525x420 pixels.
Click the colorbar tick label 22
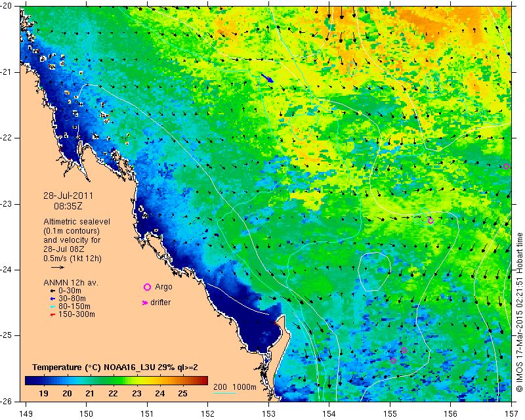(113, 394)
